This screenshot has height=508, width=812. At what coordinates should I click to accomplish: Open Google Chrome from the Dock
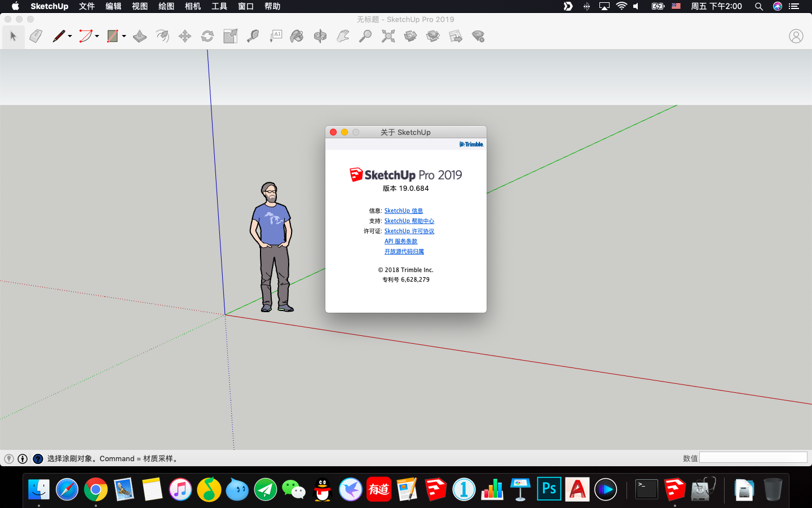96,489
